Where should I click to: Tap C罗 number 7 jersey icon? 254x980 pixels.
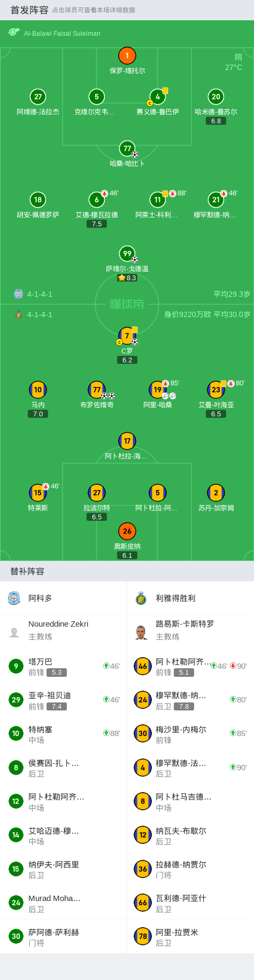coord(127,336)
